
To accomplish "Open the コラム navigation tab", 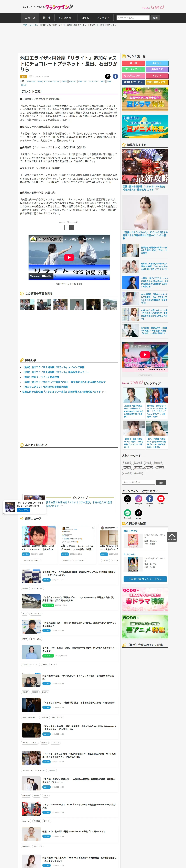I will (85, 18).
